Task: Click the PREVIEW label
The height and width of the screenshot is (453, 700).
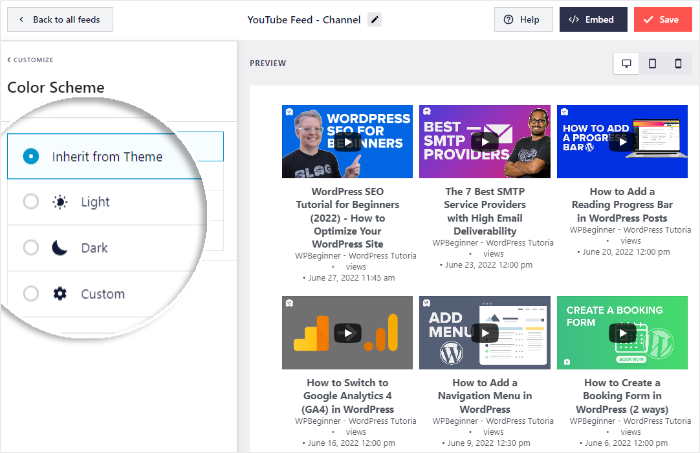Action: pyautogui.click(x=268, y=63)
